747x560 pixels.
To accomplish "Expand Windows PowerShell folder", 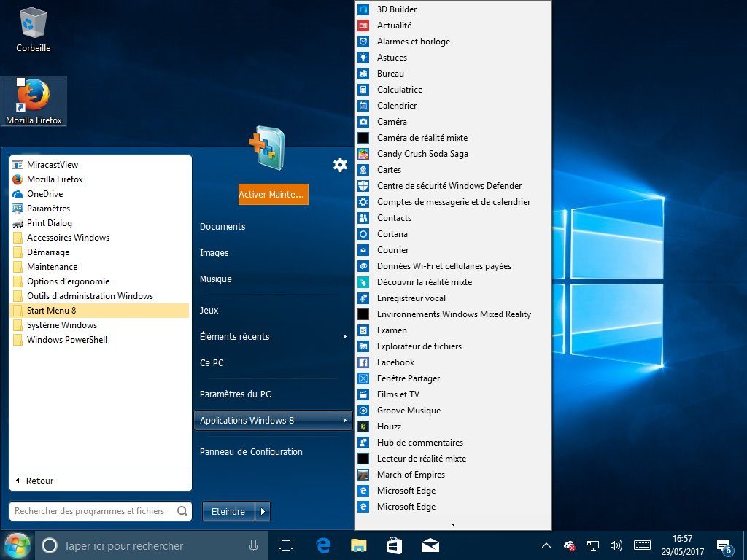I will 100,340.
